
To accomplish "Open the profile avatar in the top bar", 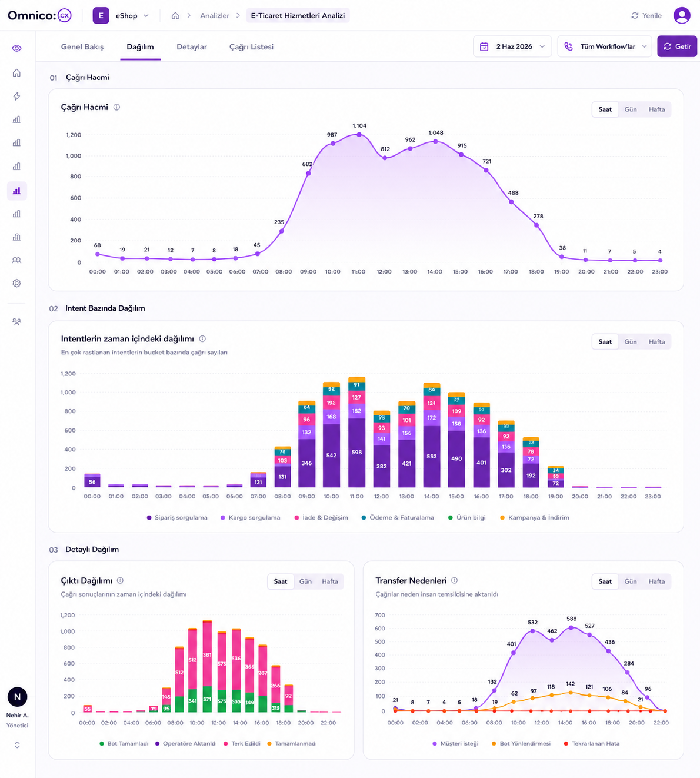I will (x=682, y=15).
